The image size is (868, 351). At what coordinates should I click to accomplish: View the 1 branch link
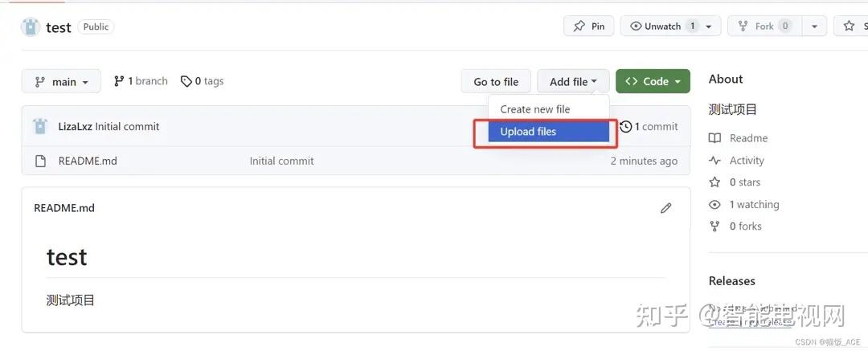[x=141, y=81]
